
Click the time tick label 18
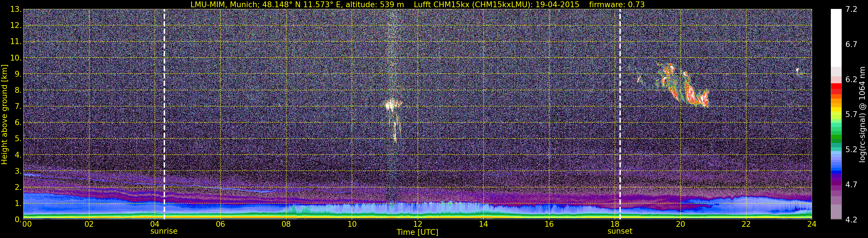(x=614, y=224)
